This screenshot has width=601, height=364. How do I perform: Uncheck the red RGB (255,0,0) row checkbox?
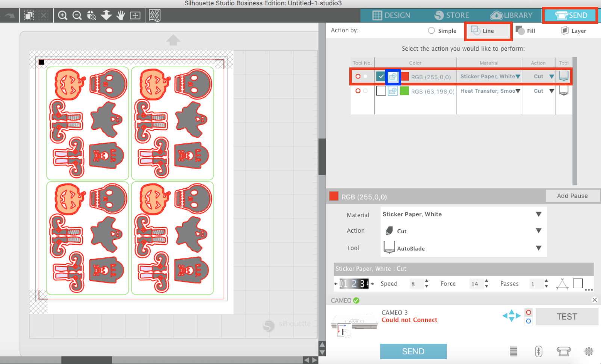[381, 77]
